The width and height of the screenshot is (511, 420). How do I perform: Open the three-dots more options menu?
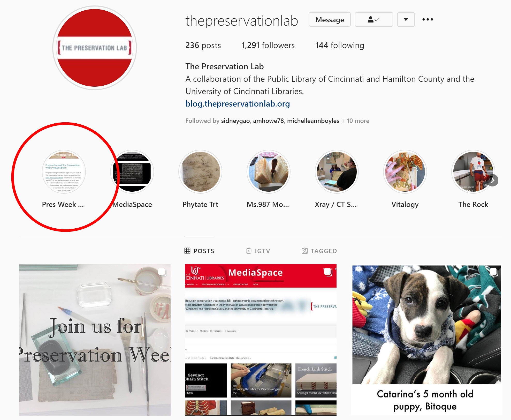point(428,19)
